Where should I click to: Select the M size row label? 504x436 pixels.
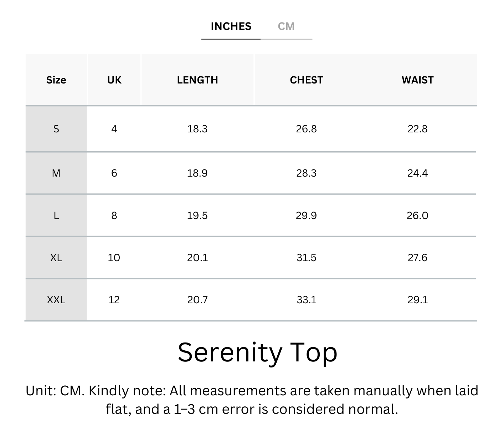(x=56, y=173)
